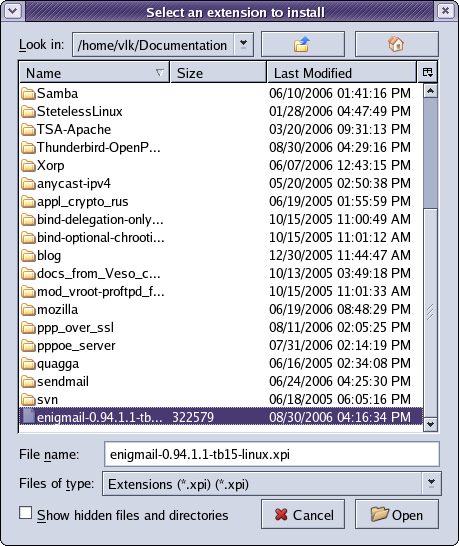Click the scroll down arrow of the file list
The height and width of the screenshot is (546, 459).
430,424
